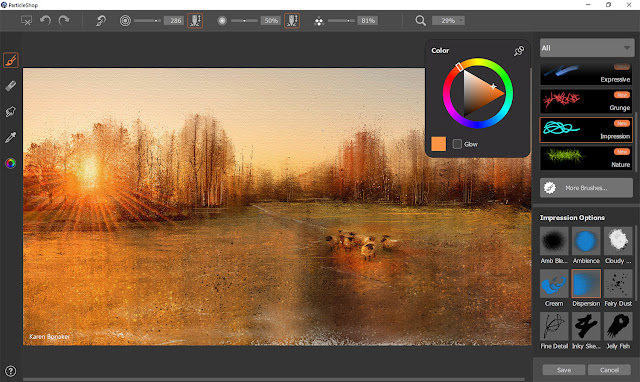Click the pin icon in Color panel
Viewport: 640px width, 382px height.
click(519, 51)
